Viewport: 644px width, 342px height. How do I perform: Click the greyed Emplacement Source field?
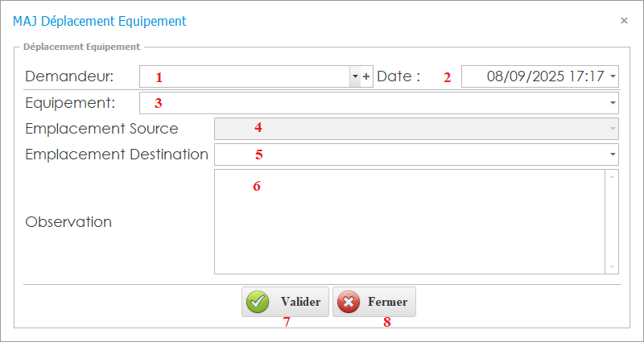click(x=411, y=129)
